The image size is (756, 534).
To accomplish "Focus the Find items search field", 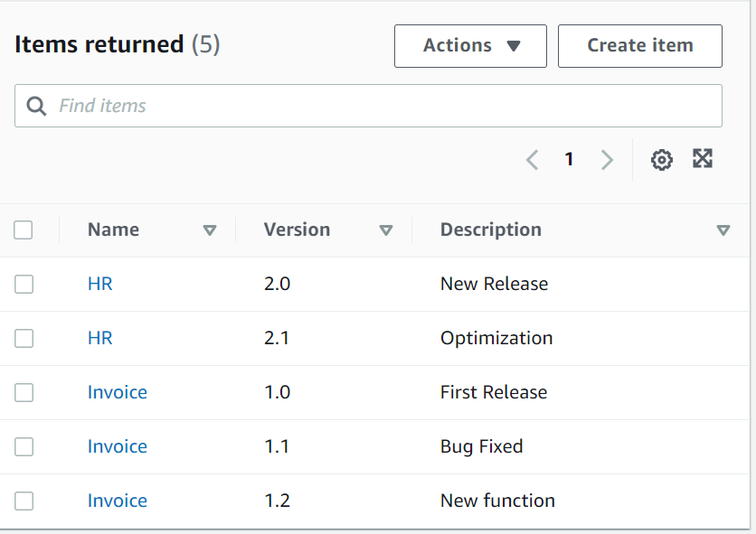I will pyautogui.click(x=380, y=106).
